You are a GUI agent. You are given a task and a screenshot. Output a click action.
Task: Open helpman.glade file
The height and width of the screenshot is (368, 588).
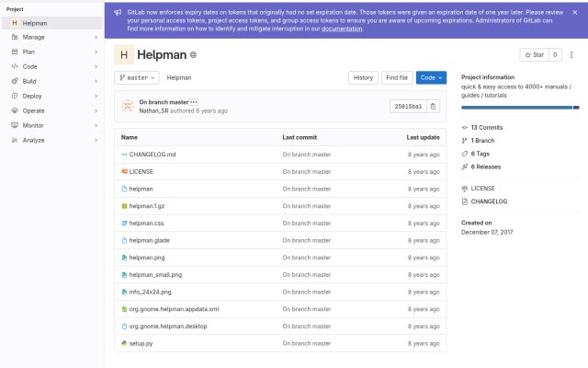pos(149,240)
